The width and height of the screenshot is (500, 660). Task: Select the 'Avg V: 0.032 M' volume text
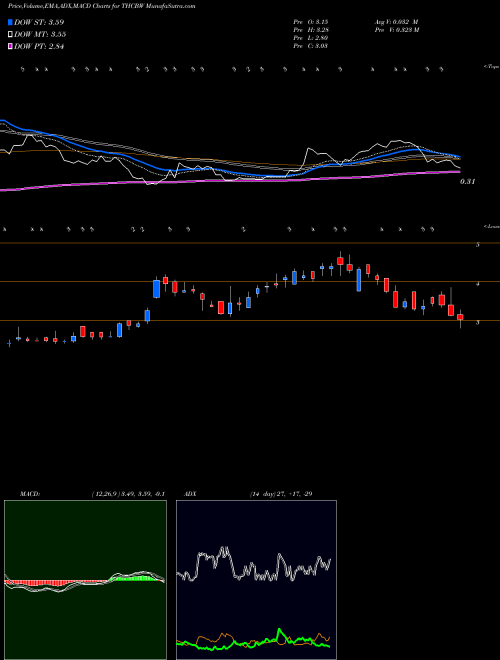point(396,21)
